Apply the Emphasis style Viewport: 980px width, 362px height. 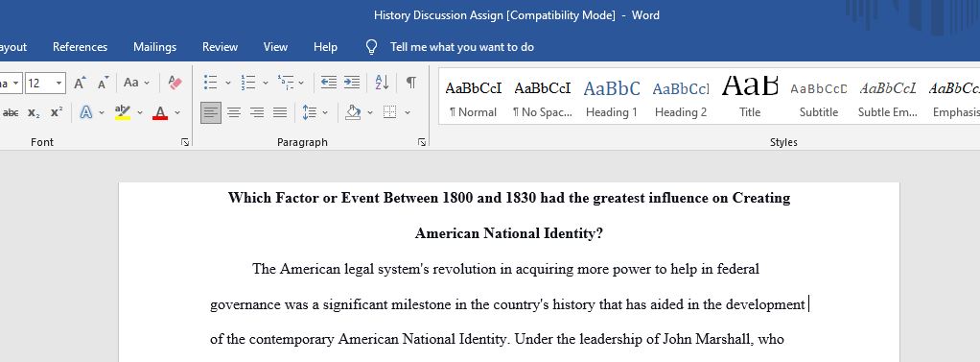click(954, 98)
